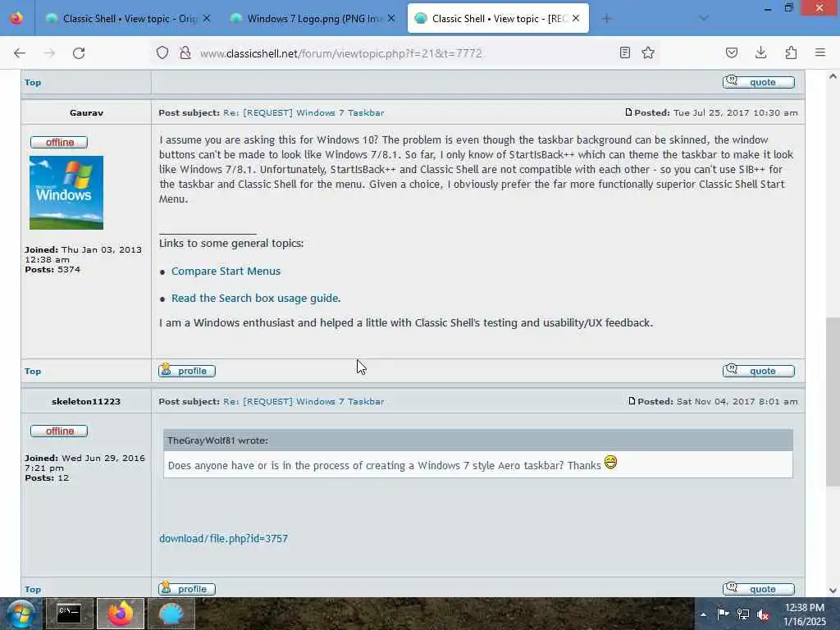This screenshot has width=840, height=630.
Task: Close the Windows 7 Logo.png tab
Action: (x=391, y=18)
